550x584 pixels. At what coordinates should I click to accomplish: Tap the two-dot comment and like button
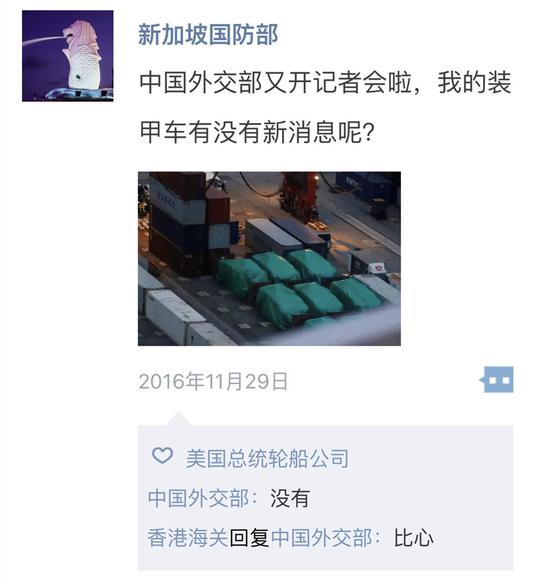497,380
